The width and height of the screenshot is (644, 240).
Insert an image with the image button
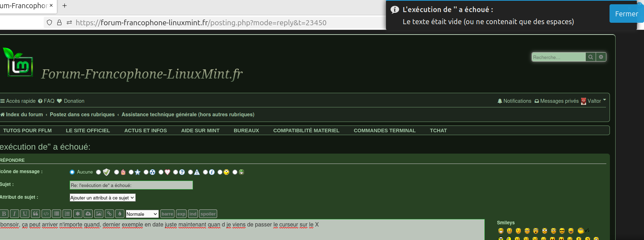point(99,214)
